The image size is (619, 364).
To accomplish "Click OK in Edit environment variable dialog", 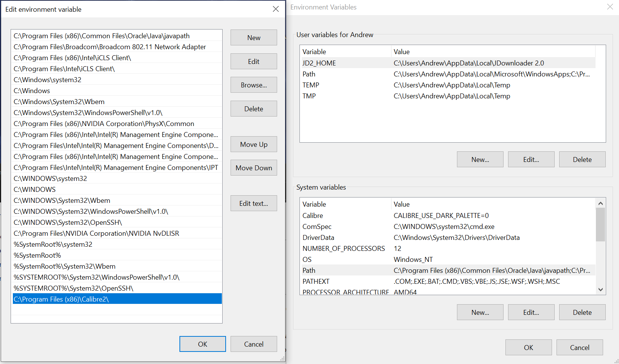I will tap(203, 344).
